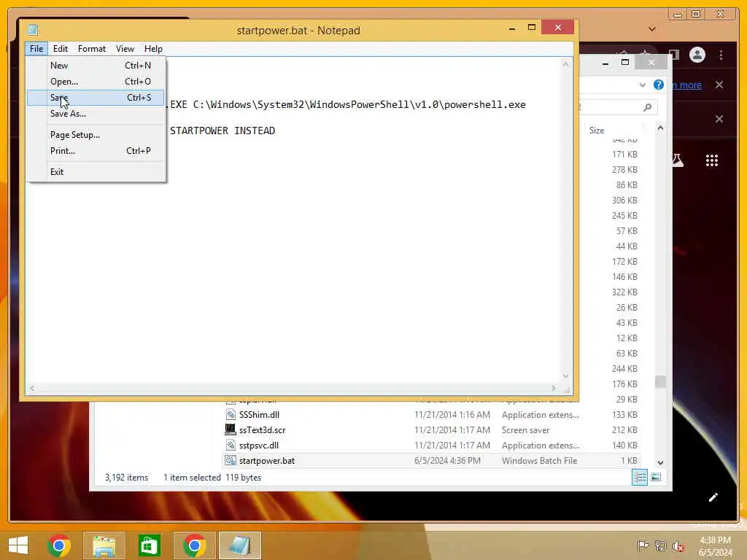Screen dimensions: 747x560
Task: Click Save in the File menu
Action: 96,98
